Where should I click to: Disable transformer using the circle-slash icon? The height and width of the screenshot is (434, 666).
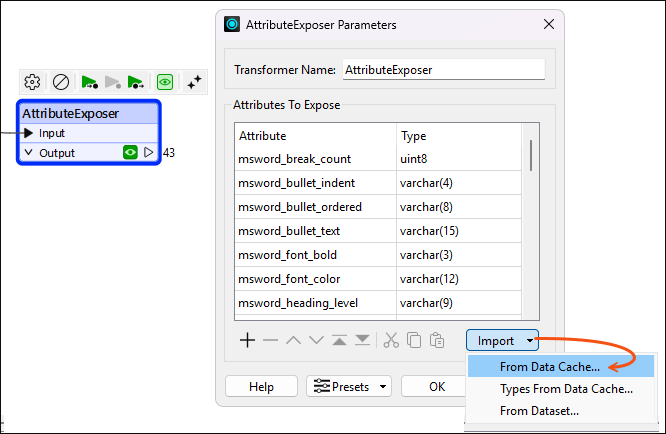(x=61, y=82)
